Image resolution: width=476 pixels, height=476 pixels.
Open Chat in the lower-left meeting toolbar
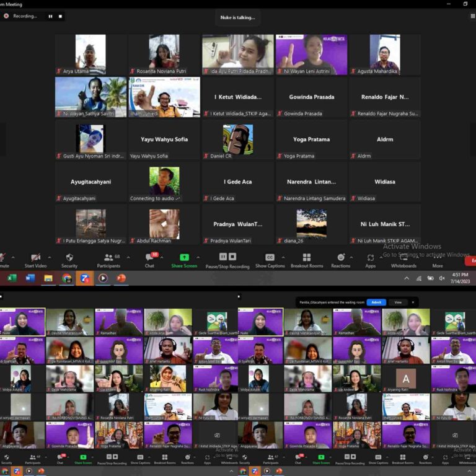[x=60, y=459]
